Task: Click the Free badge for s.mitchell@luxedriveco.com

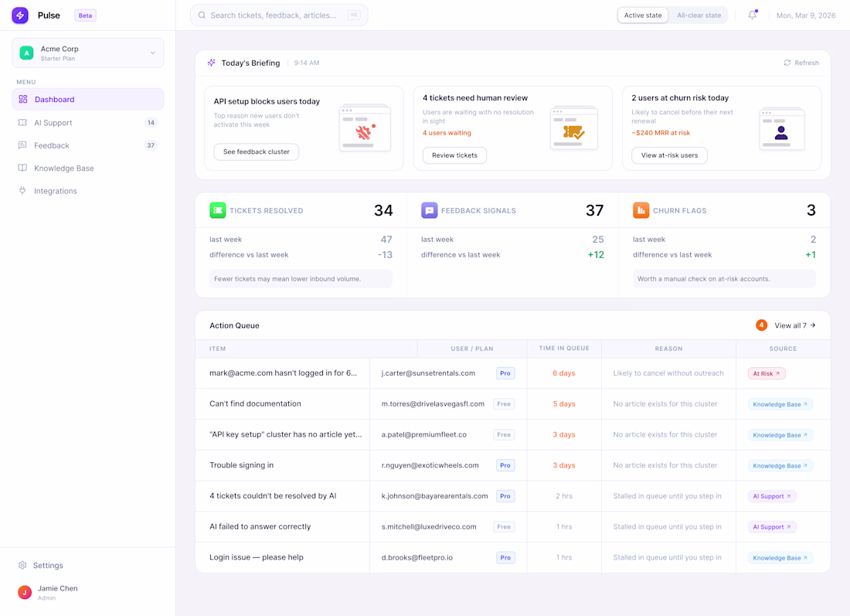Action: [504, 526]
